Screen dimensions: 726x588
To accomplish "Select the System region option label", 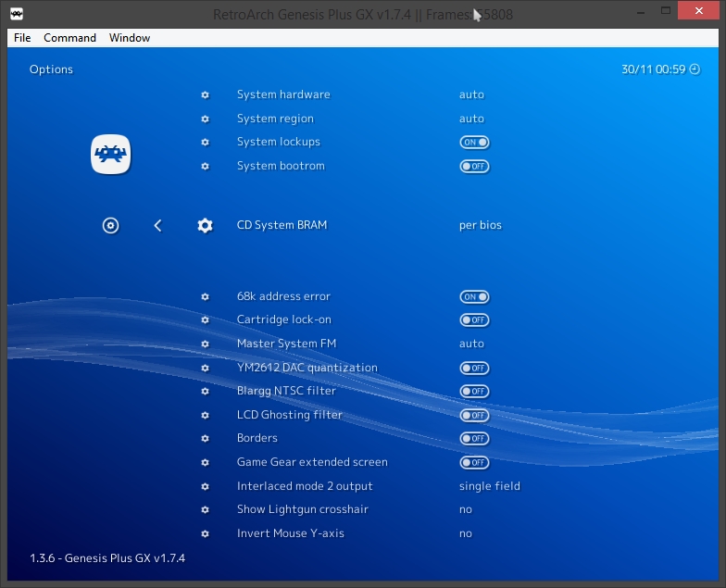I will 275,119.
